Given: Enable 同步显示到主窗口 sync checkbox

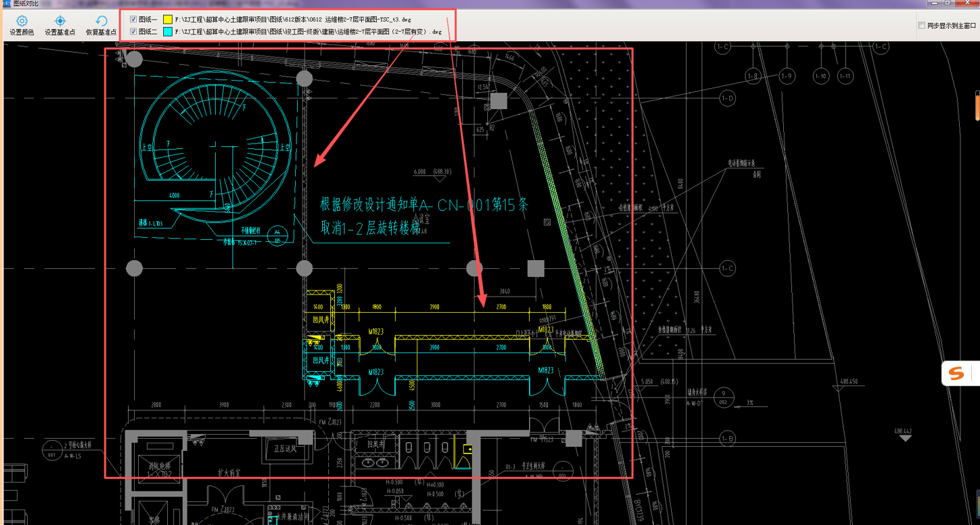Looking at the screenshot, I should pos(921,26).
